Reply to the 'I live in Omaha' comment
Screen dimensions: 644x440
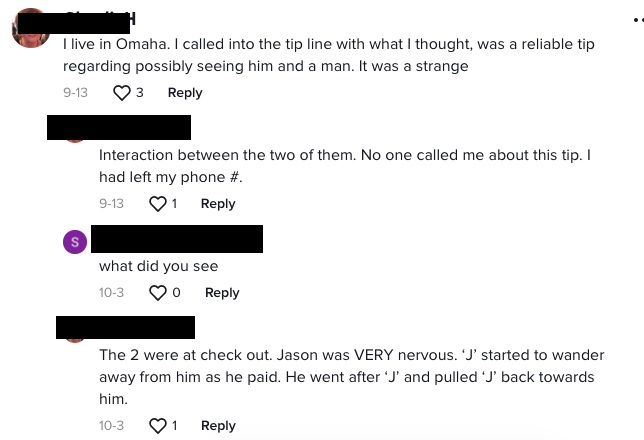[x=185, y=93]
